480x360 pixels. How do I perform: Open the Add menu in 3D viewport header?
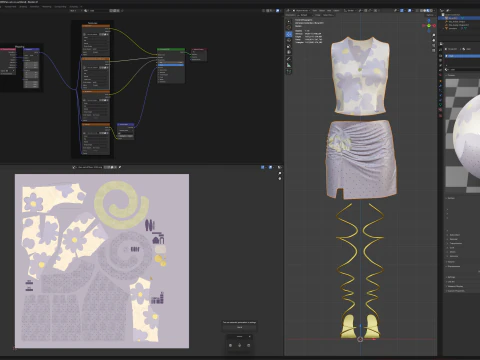[x=329, y=11]
